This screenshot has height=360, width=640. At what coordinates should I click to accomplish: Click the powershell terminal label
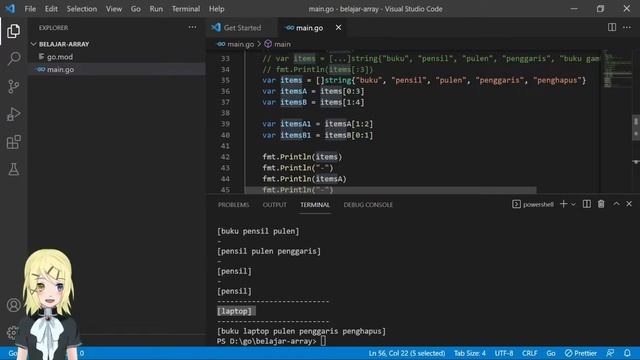pos(533,204)
